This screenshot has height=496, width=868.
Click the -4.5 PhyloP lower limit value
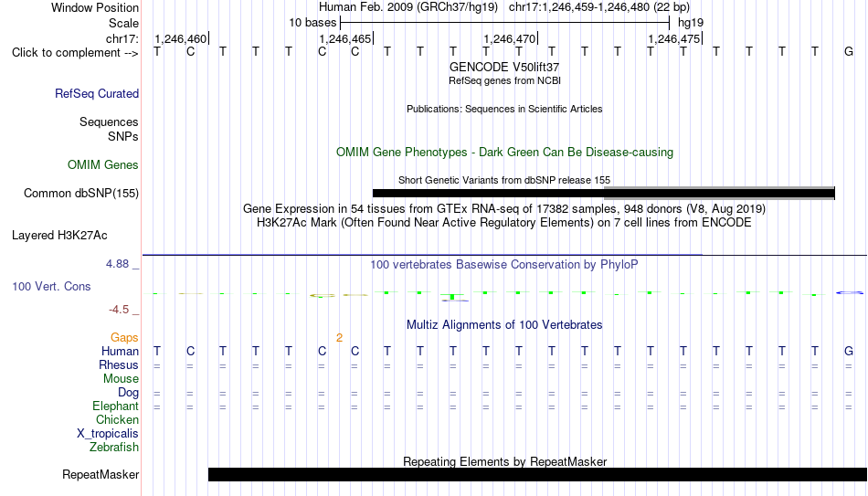coord(119,310)
